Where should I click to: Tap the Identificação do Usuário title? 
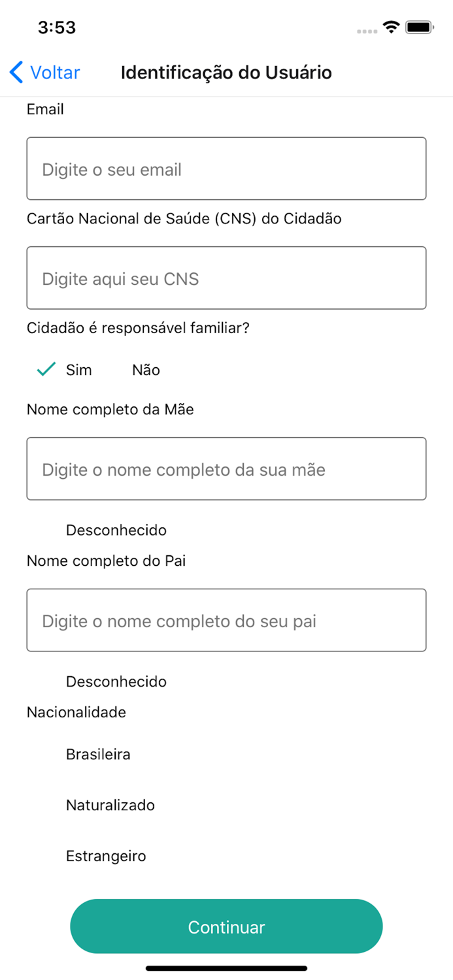pos(226,73)
